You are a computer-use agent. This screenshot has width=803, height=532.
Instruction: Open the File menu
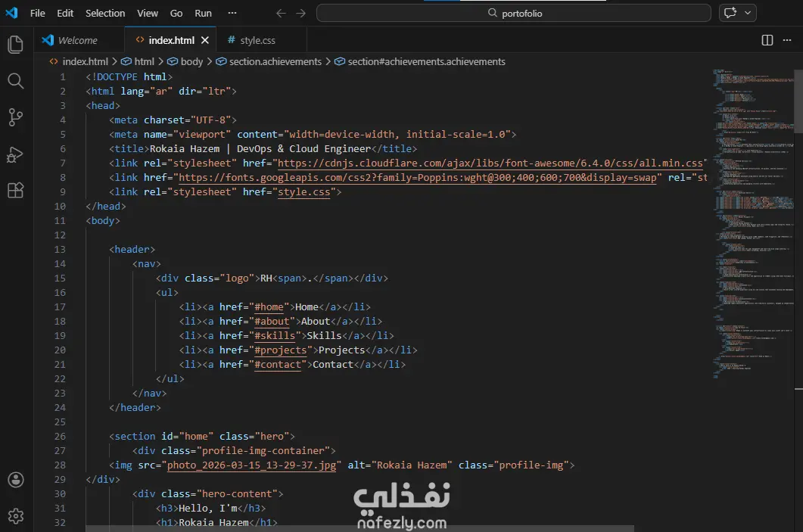37,14
